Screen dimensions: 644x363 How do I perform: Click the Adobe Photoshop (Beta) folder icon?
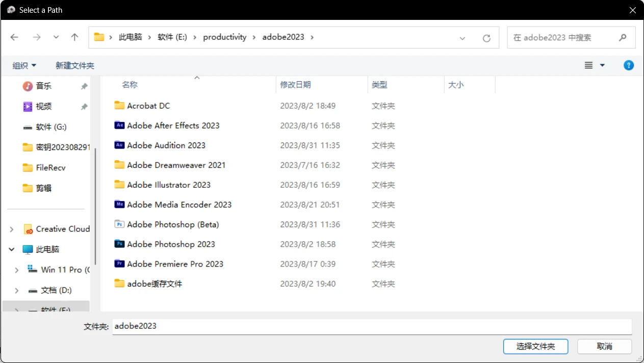coord(119,224)
